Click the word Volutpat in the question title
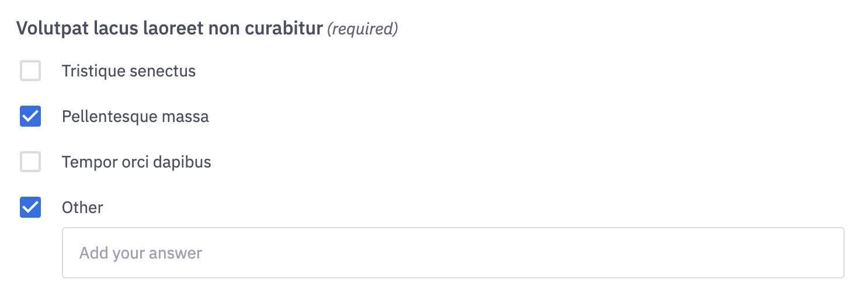Viewport: 868px width, 293px height. (x=53, y=29)
